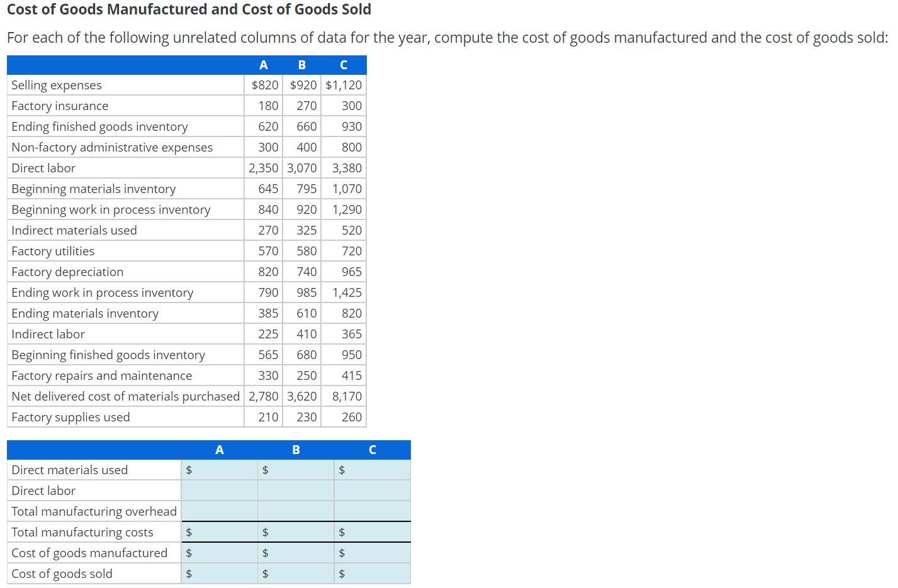Click the Ending materials inventory value 610
The height and width of the screenshot is (588, 898).
308,313
